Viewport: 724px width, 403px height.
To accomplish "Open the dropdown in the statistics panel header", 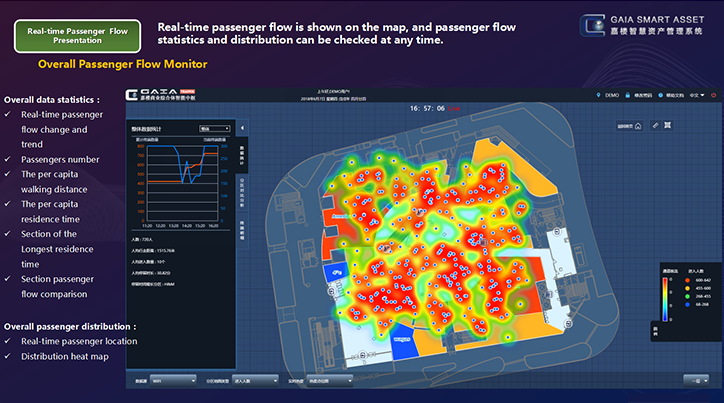I will click(215, 129).
